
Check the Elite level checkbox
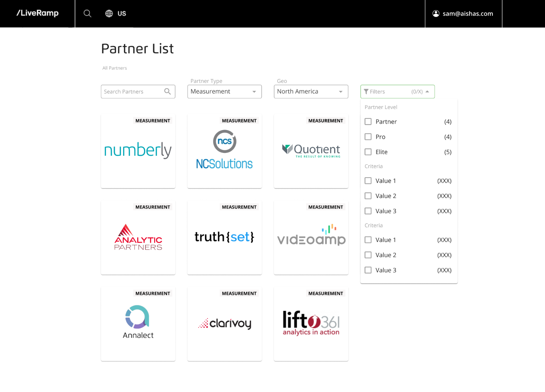click(368, 152)
